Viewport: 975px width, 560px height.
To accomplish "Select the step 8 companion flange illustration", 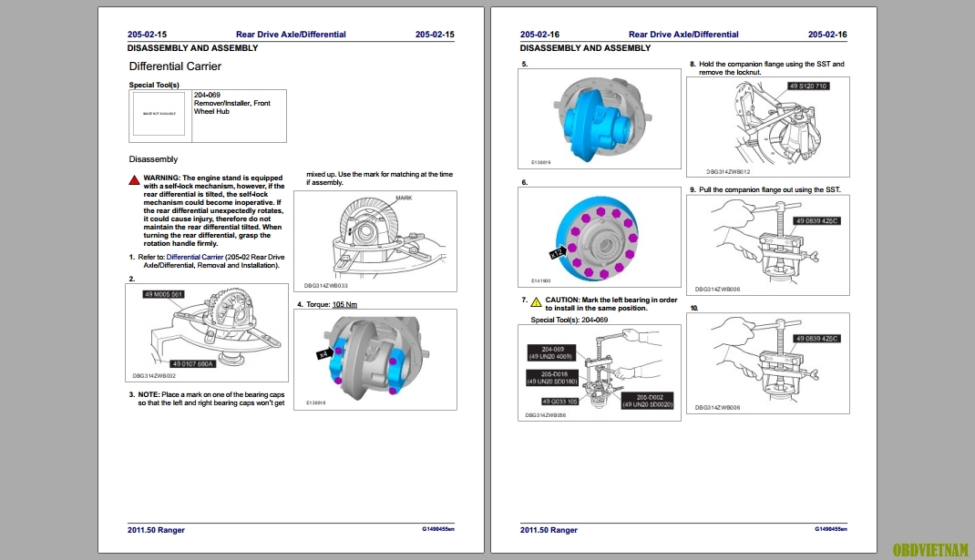I will click(768, 127).
